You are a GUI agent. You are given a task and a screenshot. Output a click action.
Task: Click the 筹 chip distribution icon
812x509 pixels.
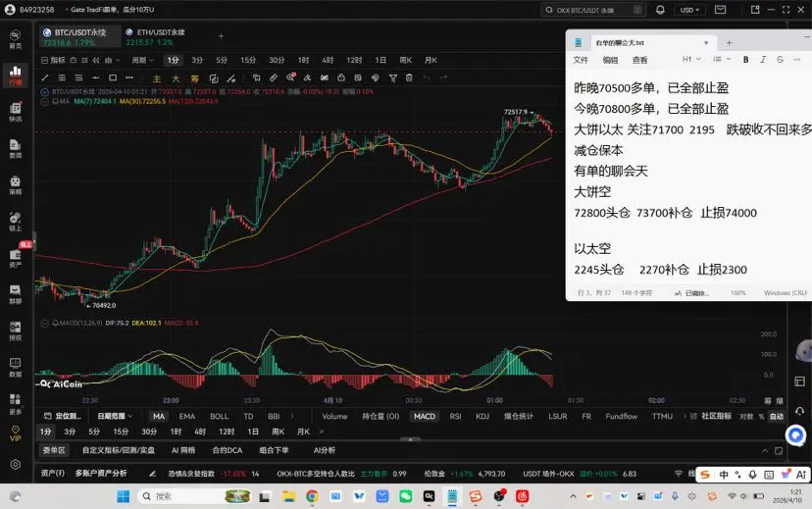(195, 78)
